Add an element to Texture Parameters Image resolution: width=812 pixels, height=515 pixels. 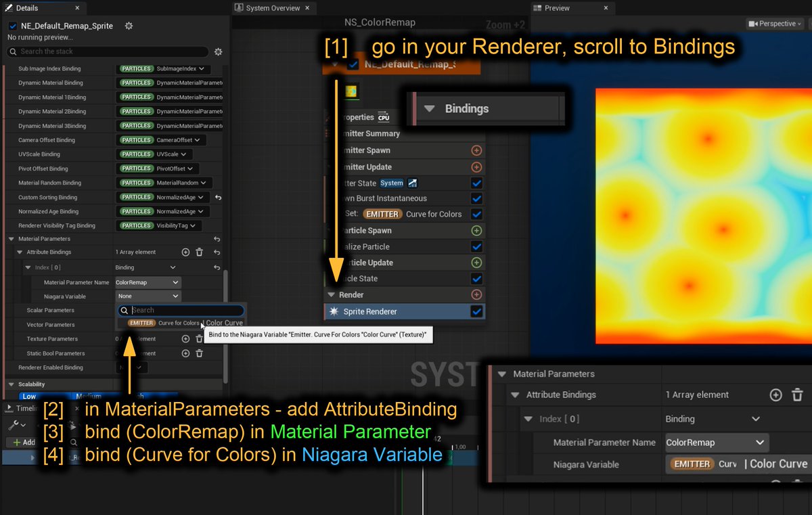185,338
